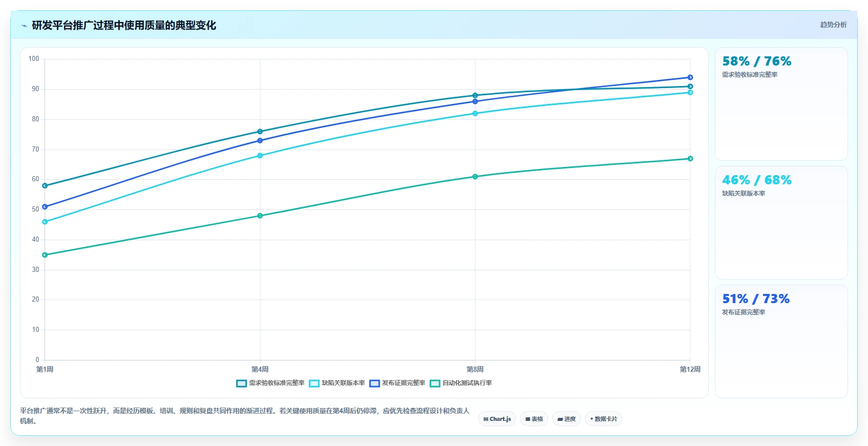Click the Chart.js tag
The image size is (868, 446).
pos(497,419)
